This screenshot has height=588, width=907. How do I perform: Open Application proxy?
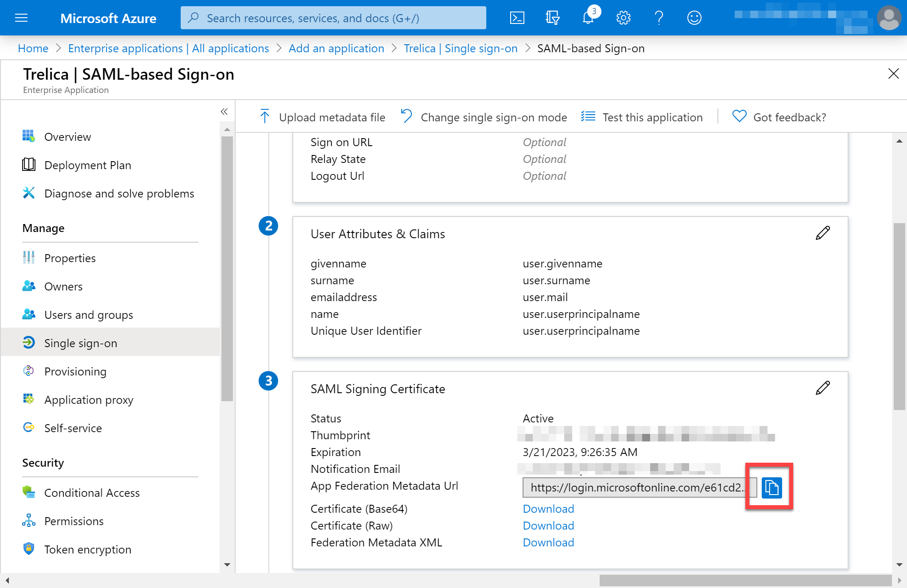(89, 400)
